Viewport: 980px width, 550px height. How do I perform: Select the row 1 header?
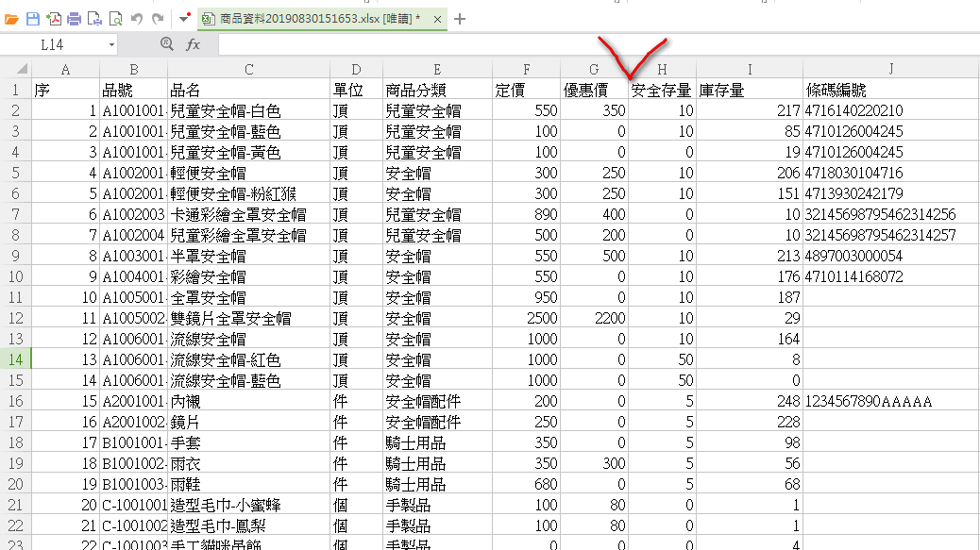pos(16,90)
